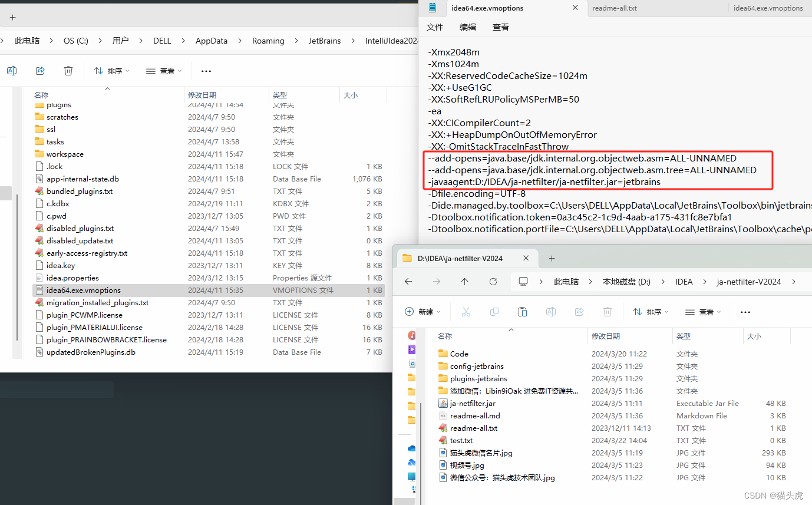
Task: Click the Share icon in AppData Explorer toolbar
Action: pos(40,71)
